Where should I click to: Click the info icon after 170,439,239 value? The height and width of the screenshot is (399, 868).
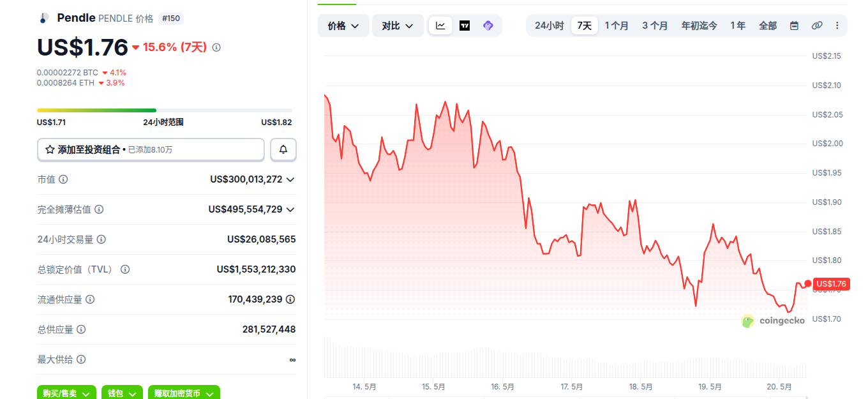290,299
